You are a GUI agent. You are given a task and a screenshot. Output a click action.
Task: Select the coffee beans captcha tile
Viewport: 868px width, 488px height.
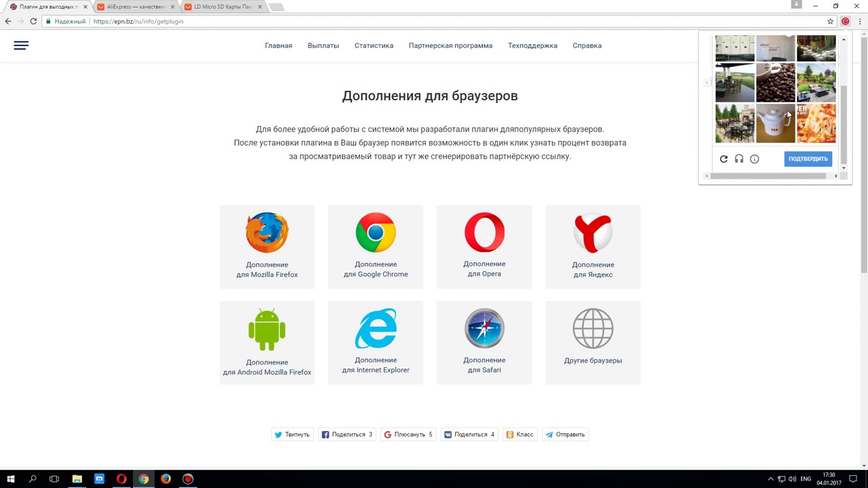775,83
